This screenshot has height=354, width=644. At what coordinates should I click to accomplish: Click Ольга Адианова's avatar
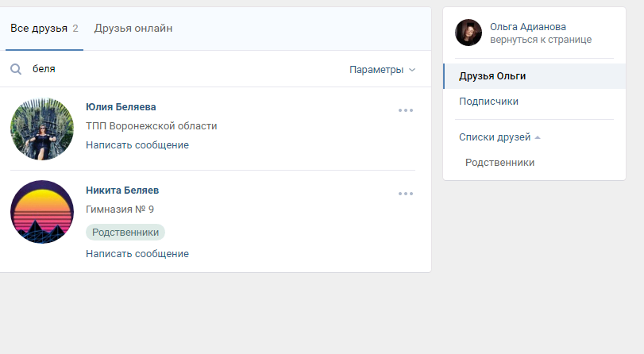469,33
